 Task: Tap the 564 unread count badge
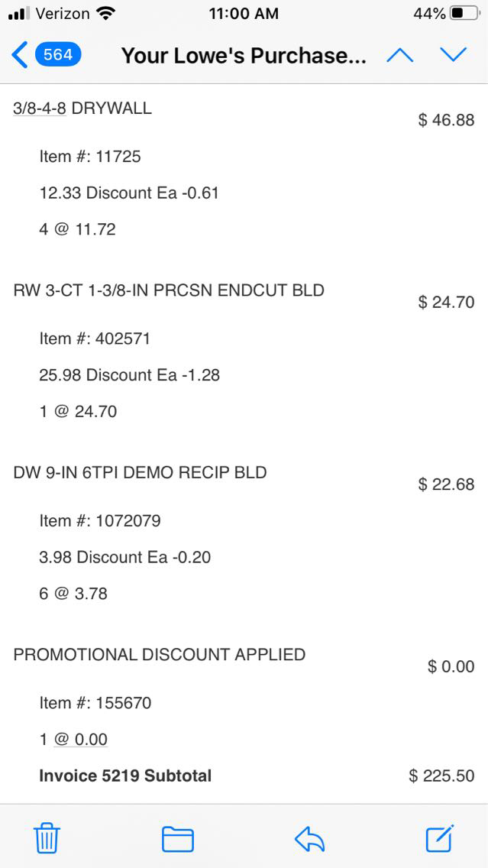tap(58, 55)
